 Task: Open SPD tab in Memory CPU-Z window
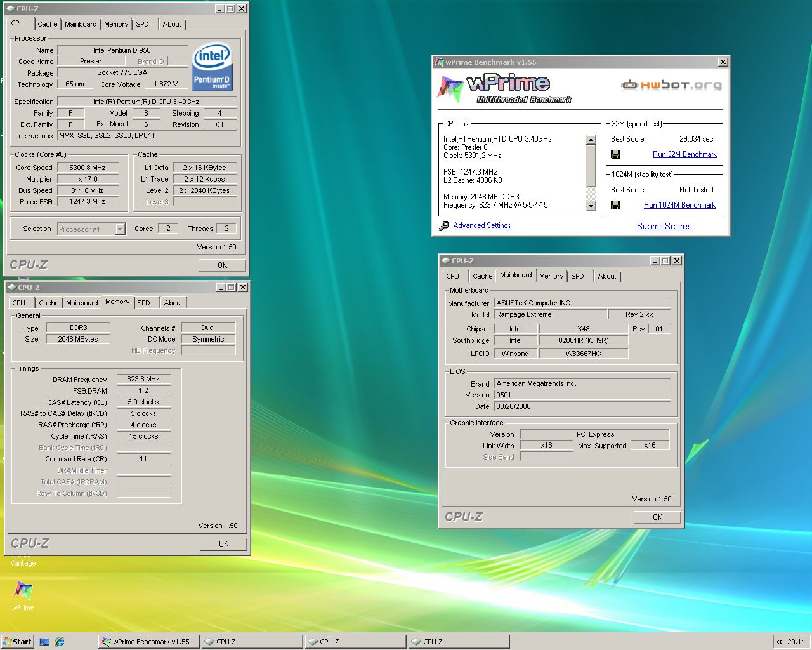(144, 303)
